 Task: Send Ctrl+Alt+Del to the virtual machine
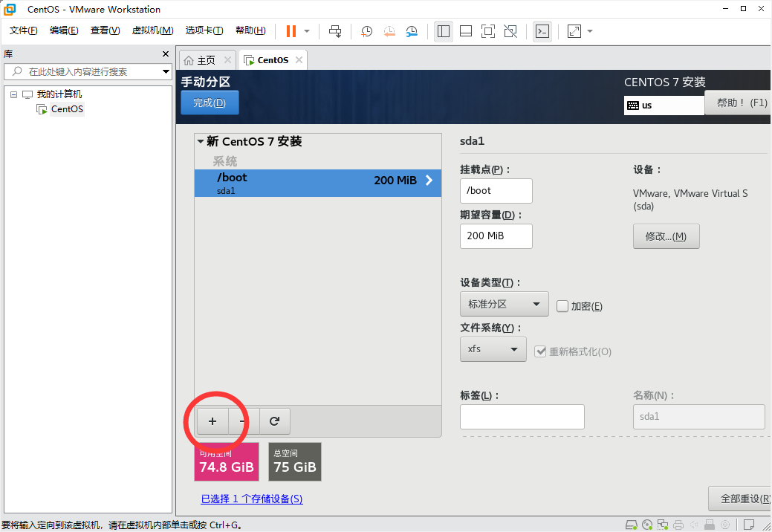pyautogui.click(x=335, y=31)
